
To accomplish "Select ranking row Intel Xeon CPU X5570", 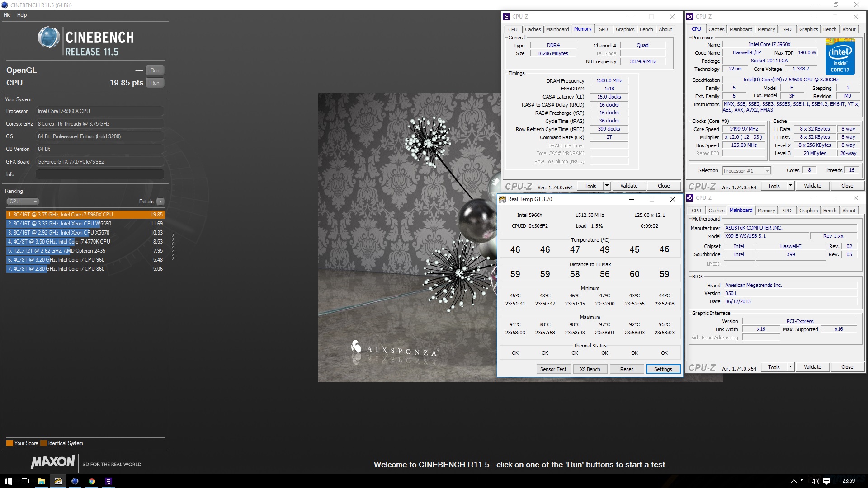I will [x=85, y=233].
